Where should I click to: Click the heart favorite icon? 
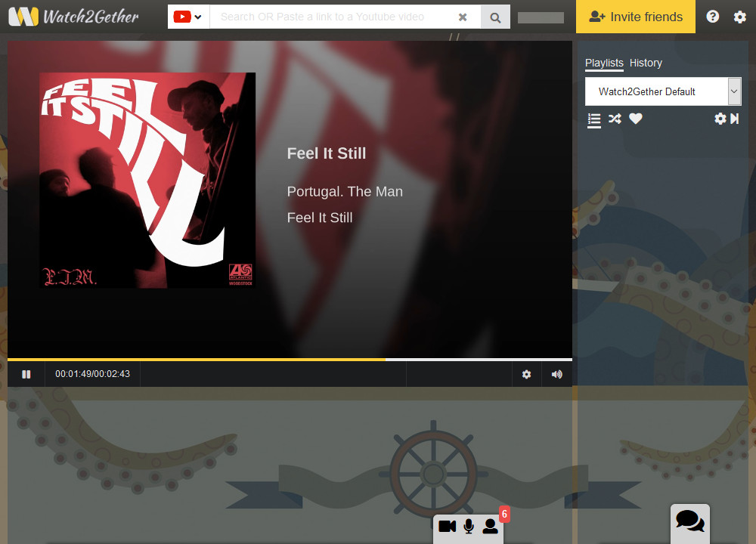pos(636,119)
